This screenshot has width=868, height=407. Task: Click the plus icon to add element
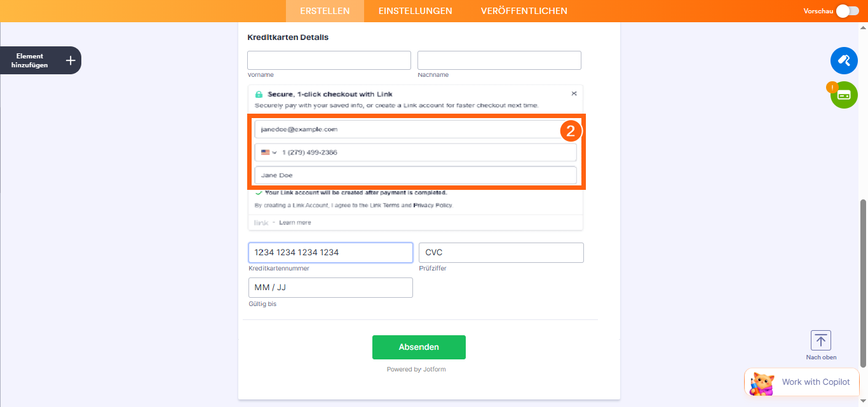click(x=71, y=60)
